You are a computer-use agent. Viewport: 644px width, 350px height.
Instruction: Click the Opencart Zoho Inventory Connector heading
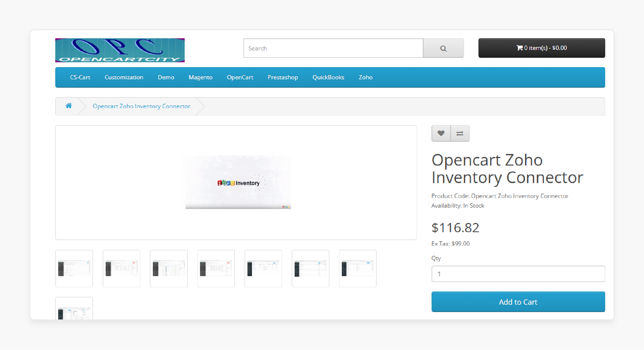pos(507,169)
